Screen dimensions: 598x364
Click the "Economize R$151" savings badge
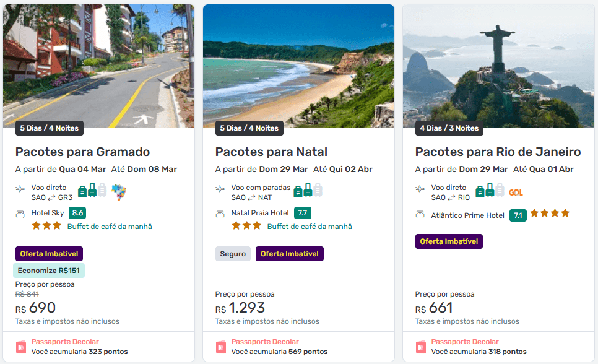click(x=49, y=271)
